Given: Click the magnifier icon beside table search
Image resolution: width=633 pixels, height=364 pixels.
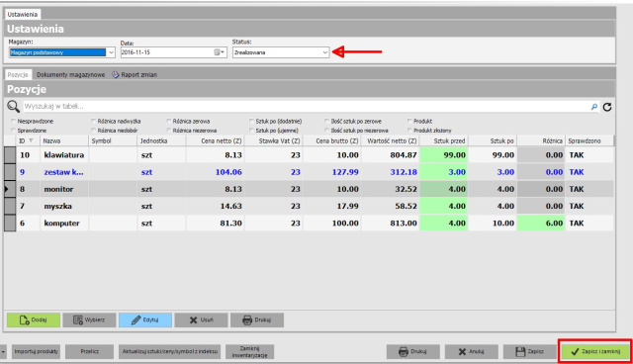Looking at the screenshot, I should [13, 107].
